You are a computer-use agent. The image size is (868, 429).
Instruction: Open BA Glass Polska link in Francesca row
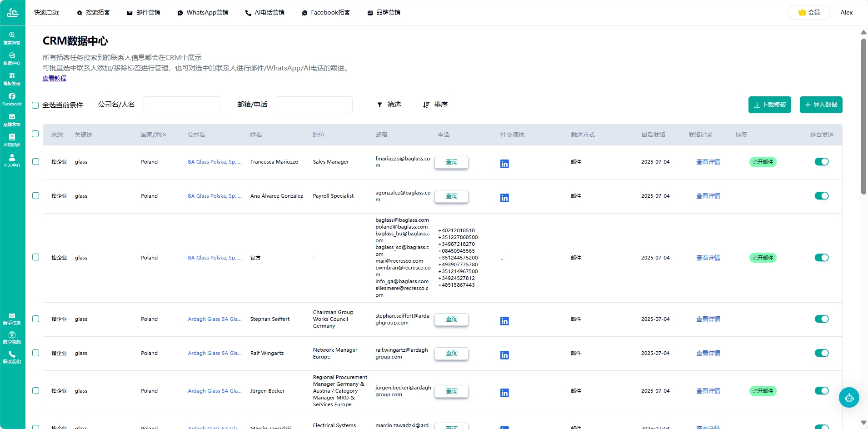pos(215,162)
